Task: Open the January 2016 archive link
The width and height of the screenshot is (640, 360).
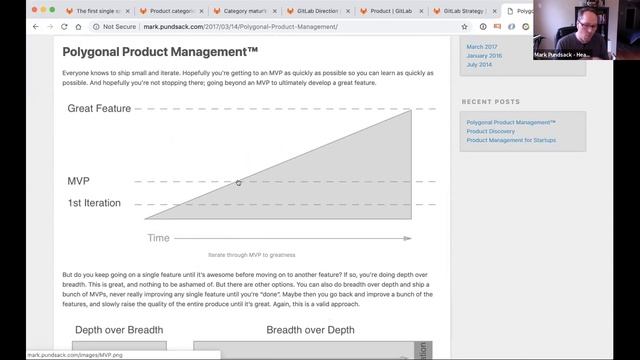Action: point(484,56)
